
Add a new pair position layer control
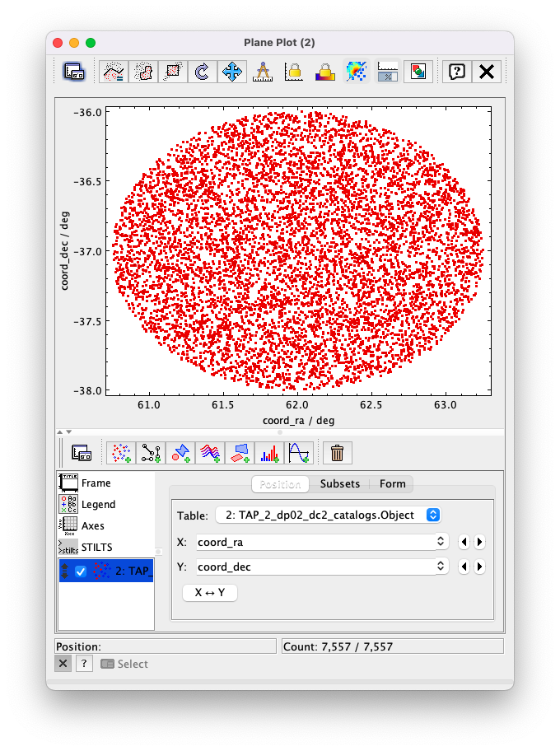click(151, 453)
